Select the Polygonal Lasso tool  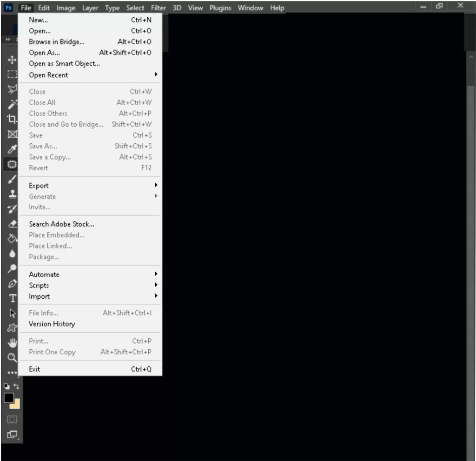[12, 89]
